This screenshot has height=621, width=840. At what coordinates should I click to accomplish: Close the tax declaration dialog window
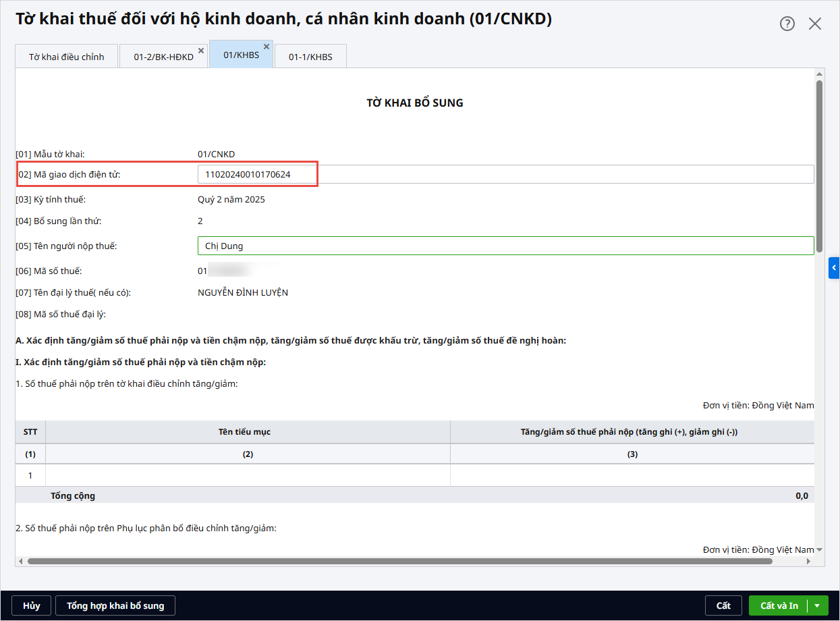coord(815,24)
